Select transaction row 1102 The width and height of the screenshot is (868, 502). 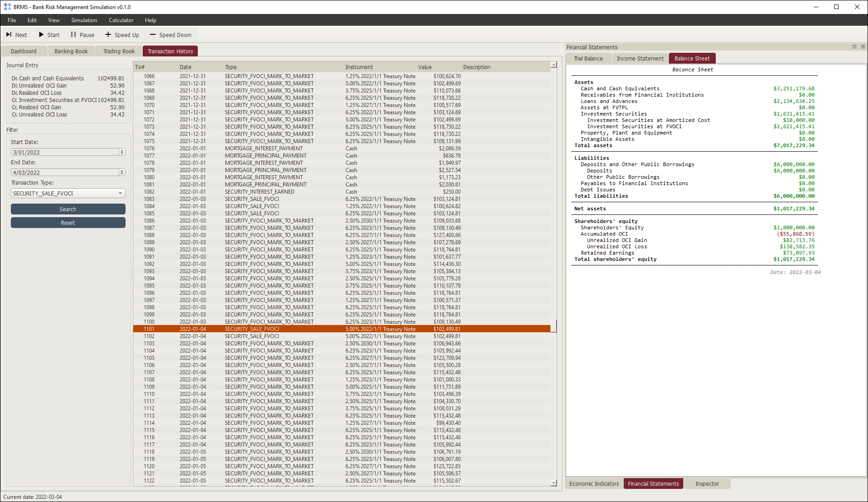[x=342, y=336]
